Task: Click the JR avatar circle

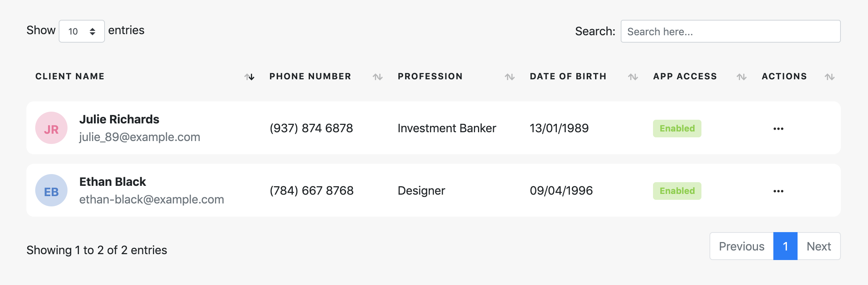Action: click(x=51, y=128)
